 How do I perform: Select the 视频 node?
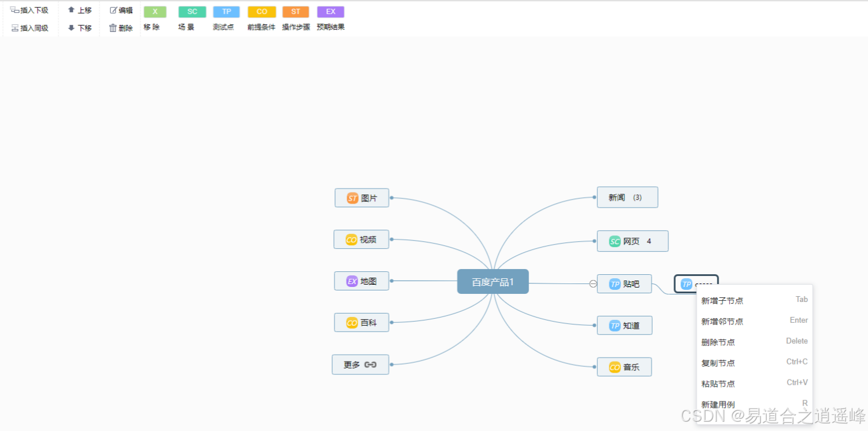(361, 240)
